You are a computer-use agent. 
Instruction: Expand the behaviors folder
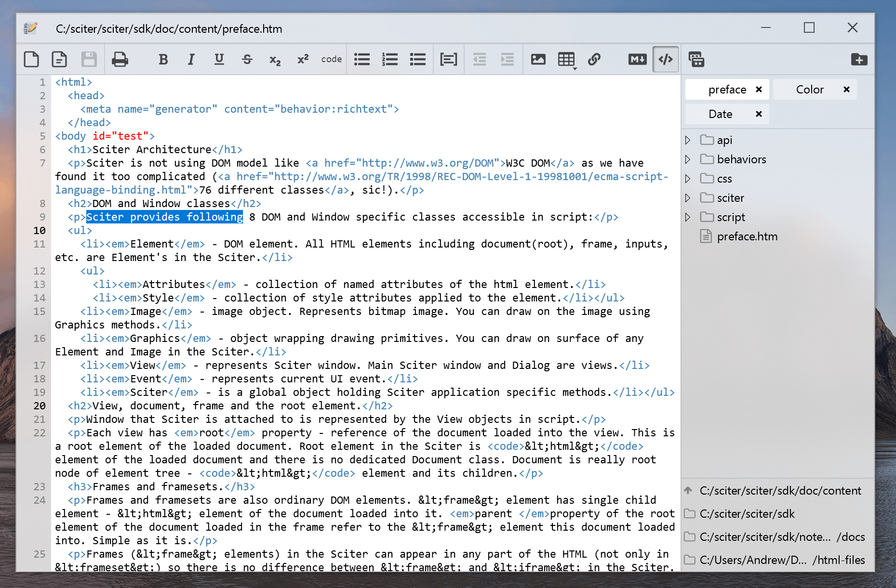point(688,159)
